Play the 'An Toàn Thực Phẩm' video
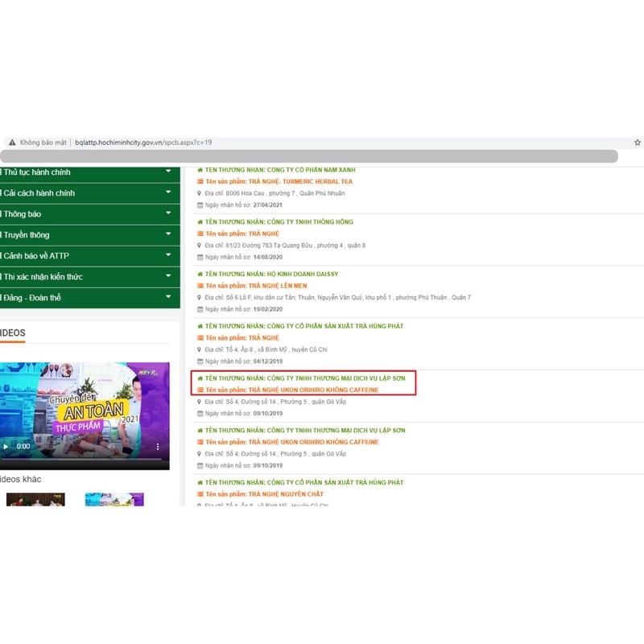Viewport: 644px width, 644px height. (6, 446)
